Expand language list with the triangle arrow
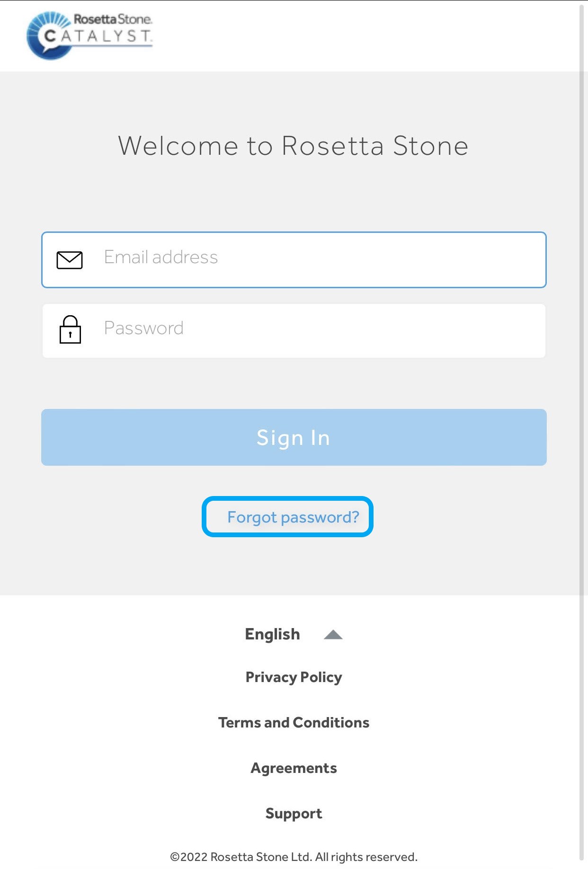 [333, 635]
